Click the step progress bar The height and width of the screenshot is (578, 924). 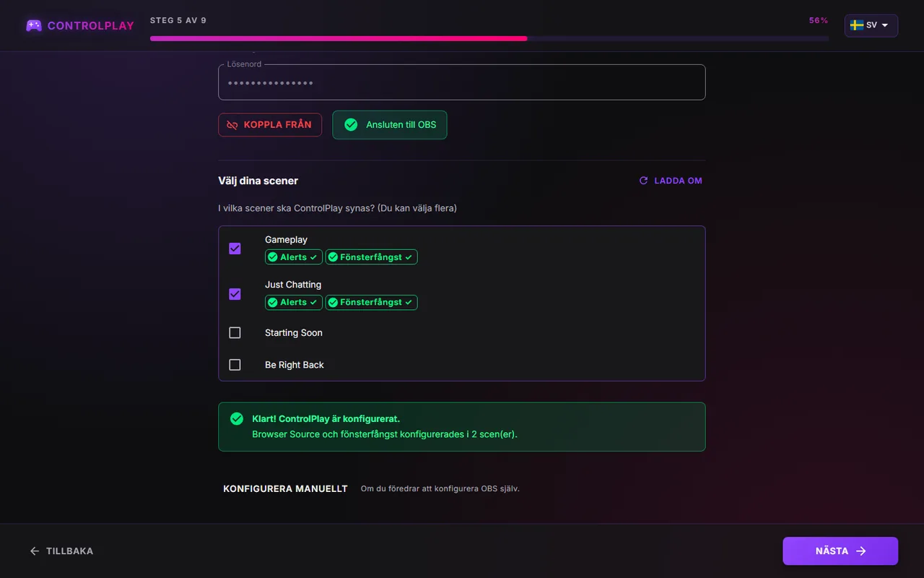489,38
